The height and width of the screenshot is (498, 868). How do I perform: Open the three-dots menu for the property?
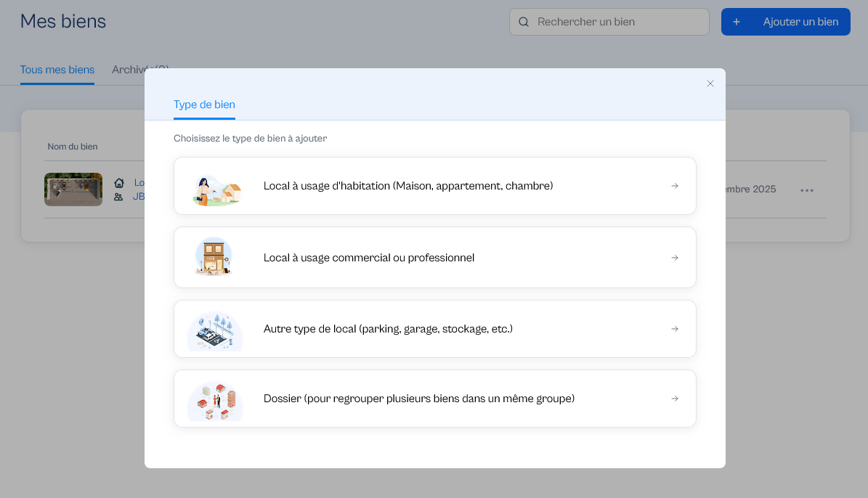(807, 190)
